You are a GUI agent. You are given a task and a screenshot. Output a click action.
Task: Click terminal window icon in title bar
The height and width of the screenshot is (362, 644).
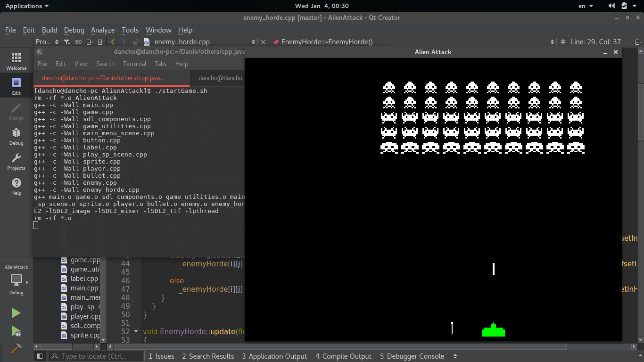click(x=40, y=52)
